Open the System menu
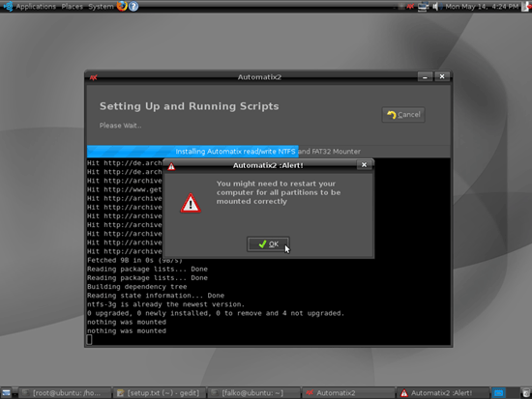 pos(101,7)
